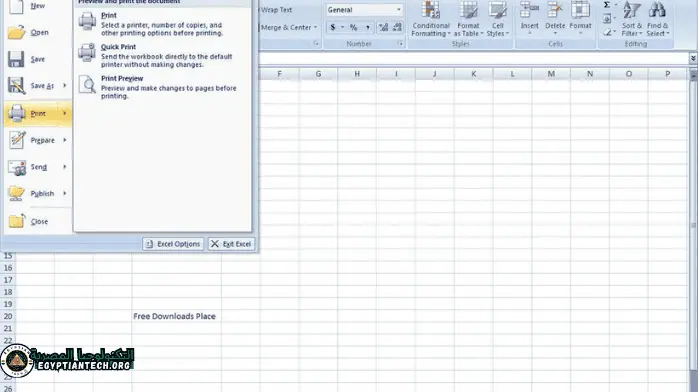Open the Number group dialog launcher
698x392 pixels.
click(x=400, y=44)
